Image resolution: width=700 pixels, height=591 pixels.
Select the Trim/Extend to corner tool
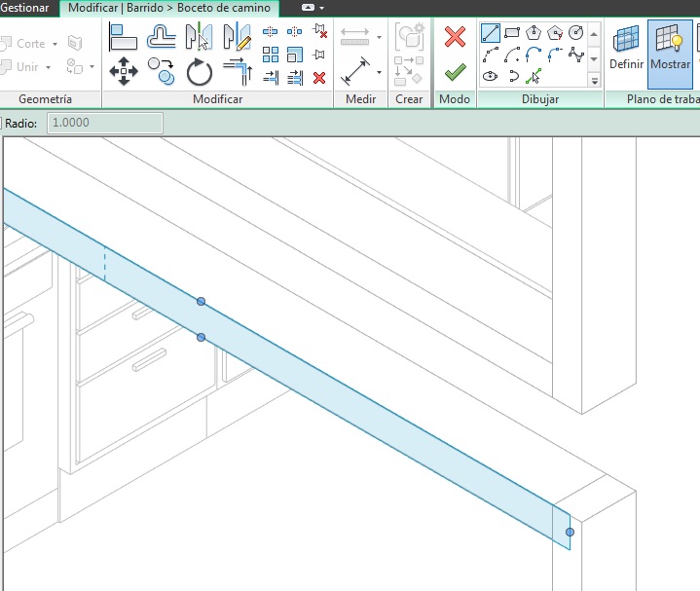237,71
